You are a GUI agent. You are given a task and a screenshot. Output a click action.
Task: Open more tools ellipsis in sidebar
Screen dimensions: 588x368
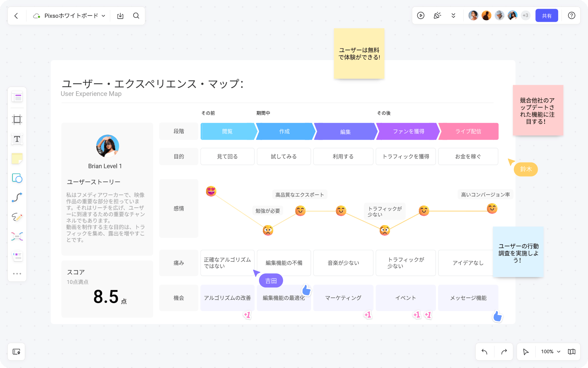[x=17, y=274]
